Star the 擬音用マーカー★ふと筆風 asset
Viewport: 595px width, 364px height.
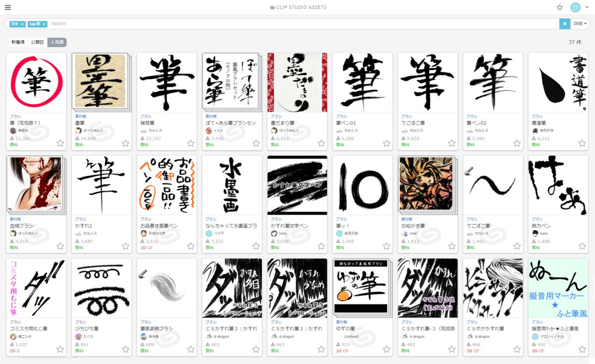[x=583, y=349]
